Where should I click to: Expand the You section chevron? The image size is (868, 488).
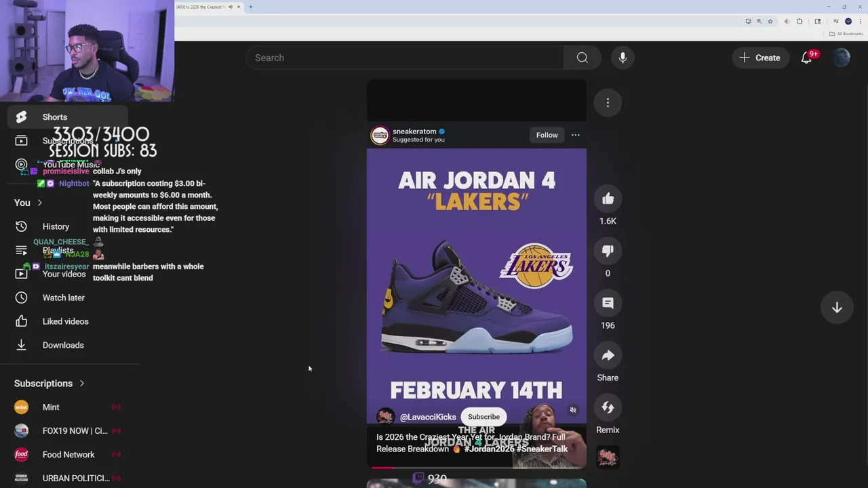coord(39,203)
